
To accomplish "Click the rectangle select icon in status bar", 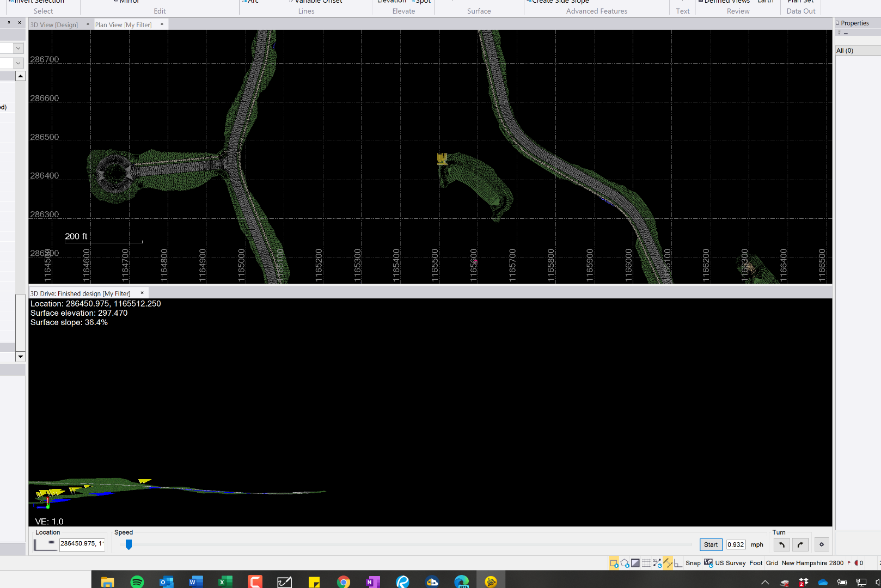I will coord(614,563).
